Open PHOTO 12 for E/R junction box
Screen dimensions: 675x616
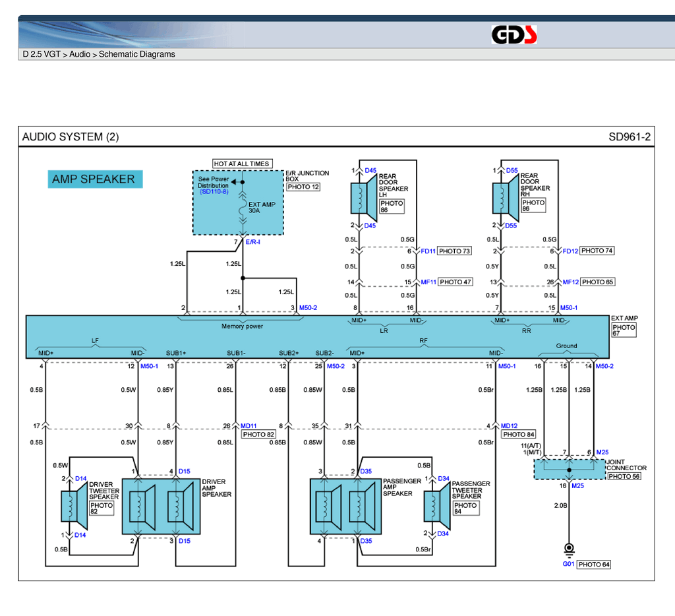(x=303, y=187)
